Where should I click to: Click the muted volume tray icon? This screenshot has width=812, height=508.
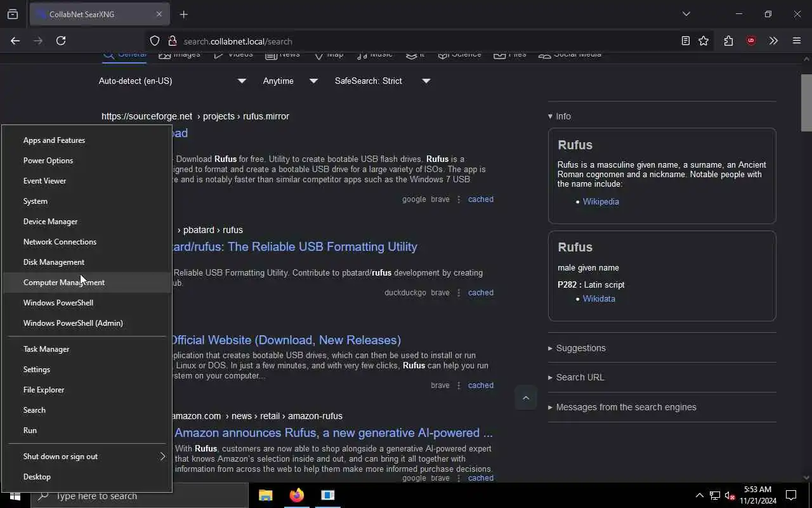[730, 496]
